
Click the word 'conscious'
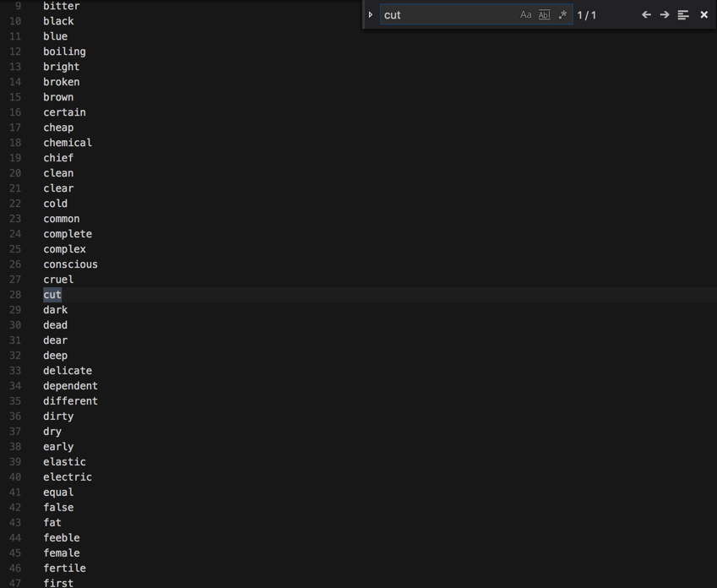coord(70,264)
